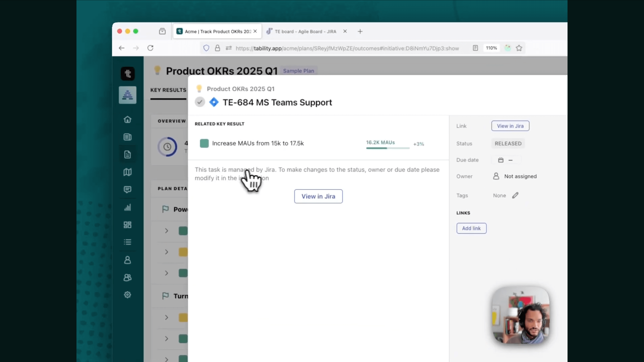Click the lightbulb icon next to the plan title
The width and height of the screenshot is (644, 362).
pos(157,70)
